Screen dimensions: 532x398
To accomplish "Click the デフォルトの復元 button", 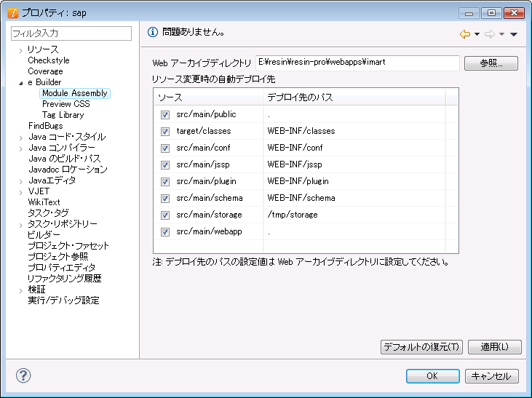I will (421, 347).
